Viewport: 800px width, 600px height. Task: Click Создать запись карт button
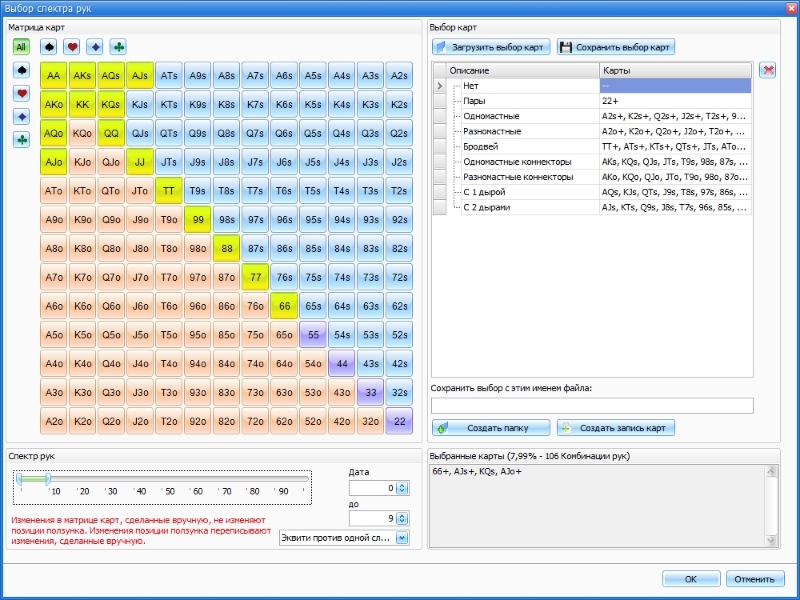coord(616,428)
